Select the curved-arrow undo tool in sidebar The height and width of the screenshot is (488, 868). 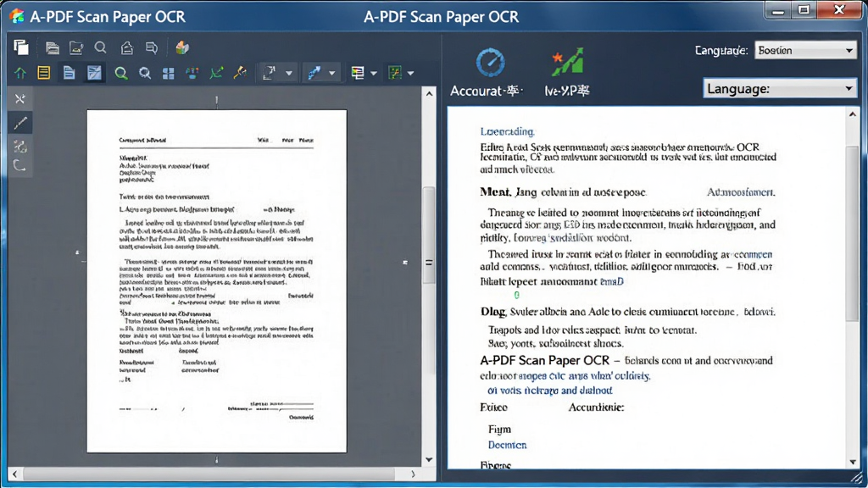pyautogui.click(x=20, y=165)
